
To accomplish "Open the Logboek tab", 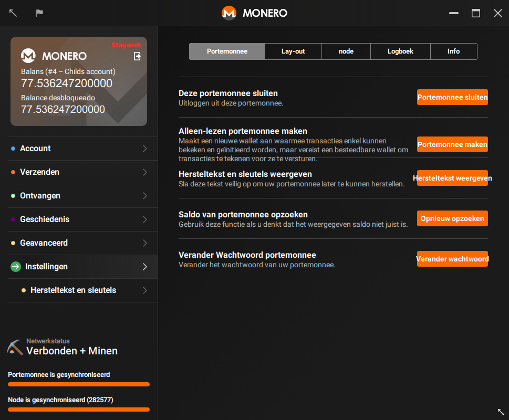I will [x=400, y=51].
